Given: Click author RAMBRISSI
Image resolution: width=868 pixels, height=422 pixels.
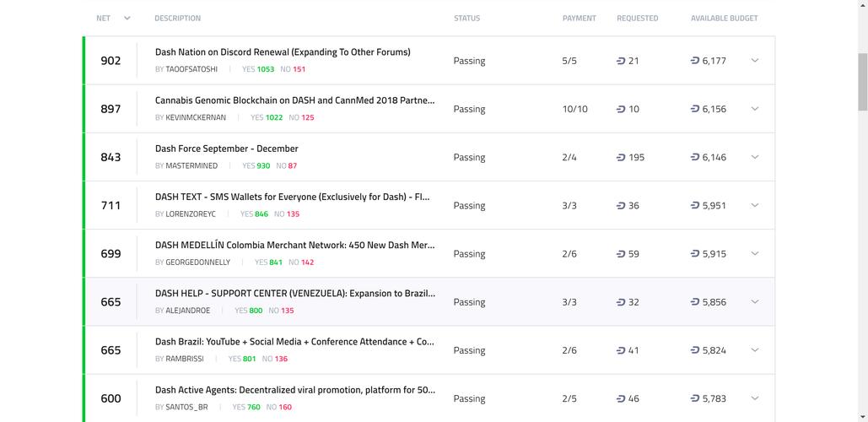Looking at the screenshot, I should [x=185, y=359].
